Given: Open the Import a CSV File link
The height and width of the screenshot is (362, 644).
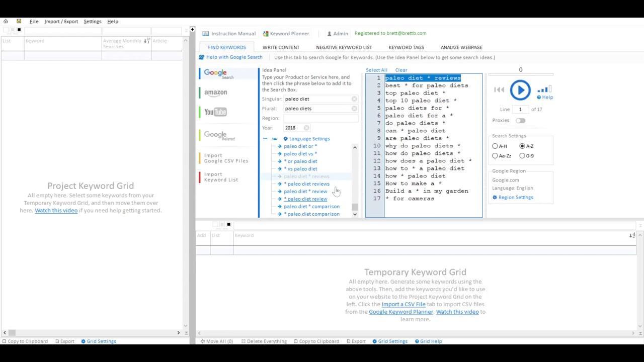Looking at the screenshot, I should coord(404,304).
